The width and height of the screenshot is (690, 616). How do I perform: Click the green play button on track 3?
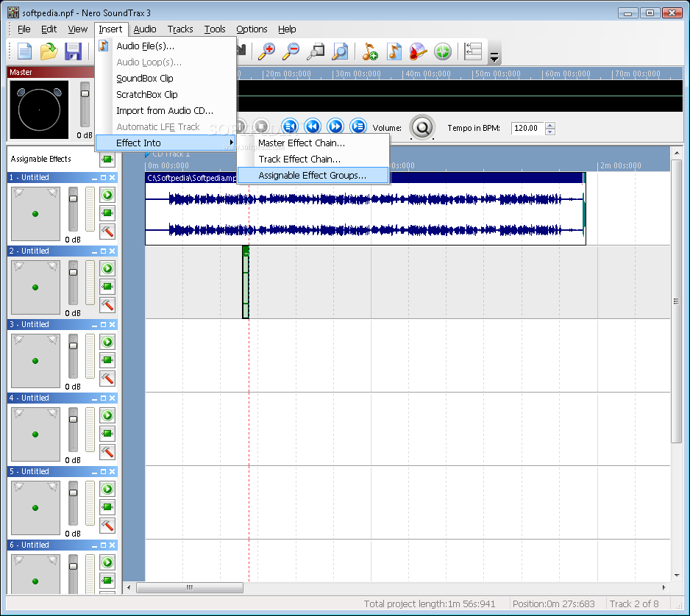coord(107,342)
